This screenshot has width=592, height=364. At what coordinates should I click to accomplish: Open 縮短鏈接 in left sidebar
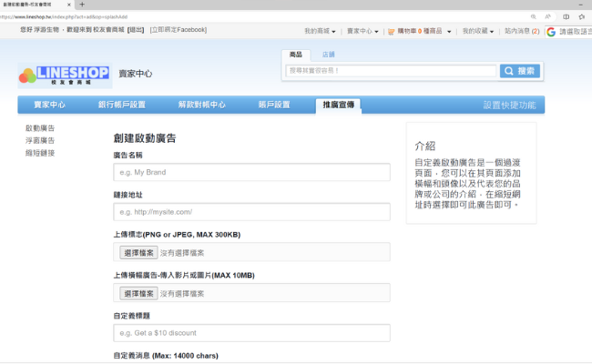(x=40, y=153)
